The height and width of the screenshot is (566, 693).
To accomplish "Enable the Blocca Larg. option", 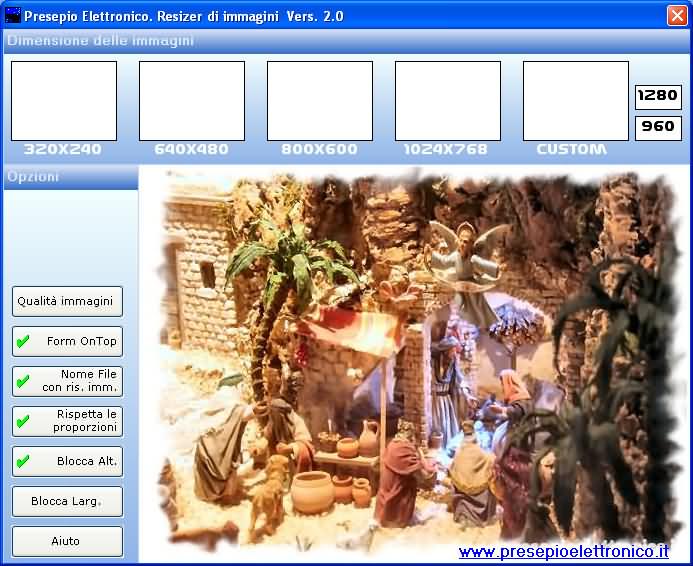I will pyautogui.click(x=68, y=501).
